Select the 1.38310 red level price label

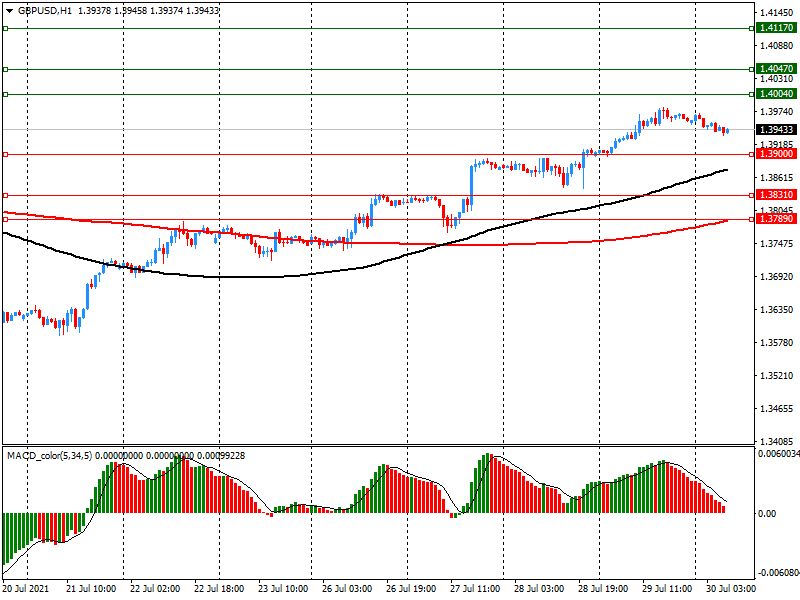pyautogui.click(x=776, y=194)
